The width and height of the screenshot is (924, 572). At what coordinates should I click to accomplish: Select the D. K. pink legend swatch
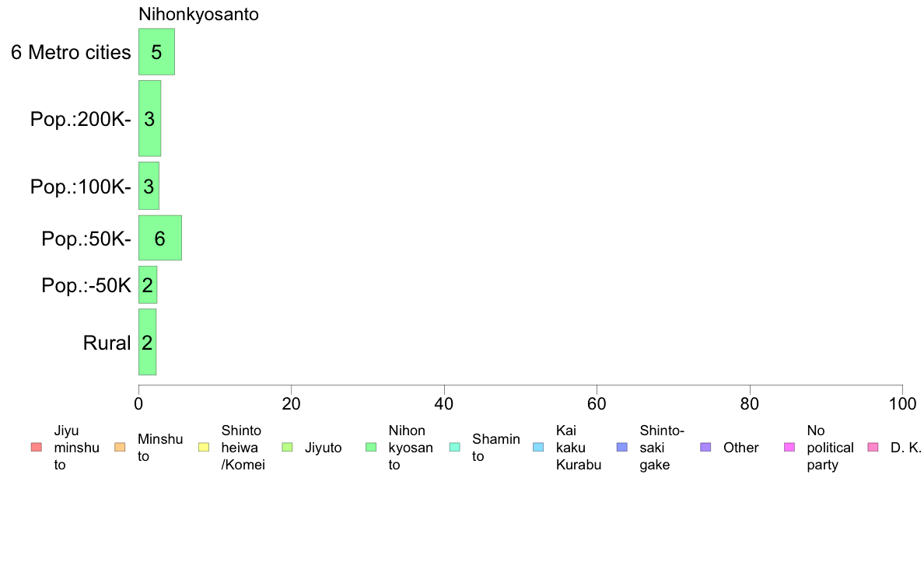tap(873, 447)
